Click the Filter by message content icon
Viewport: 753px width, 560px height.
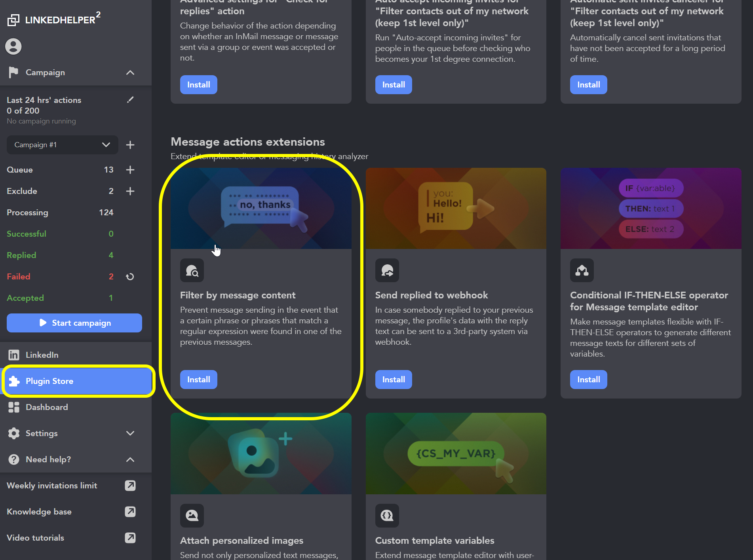pos(192,270)
